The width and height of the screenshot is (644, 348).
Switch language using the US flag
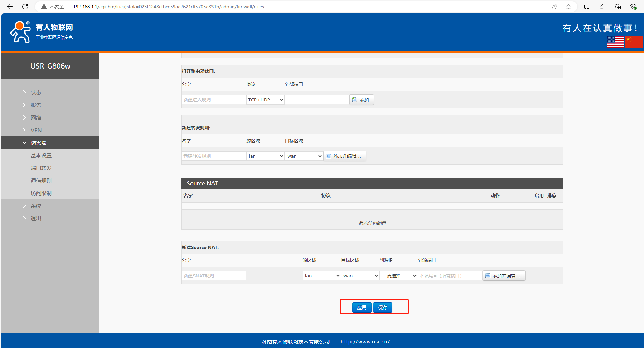(615, 42)
